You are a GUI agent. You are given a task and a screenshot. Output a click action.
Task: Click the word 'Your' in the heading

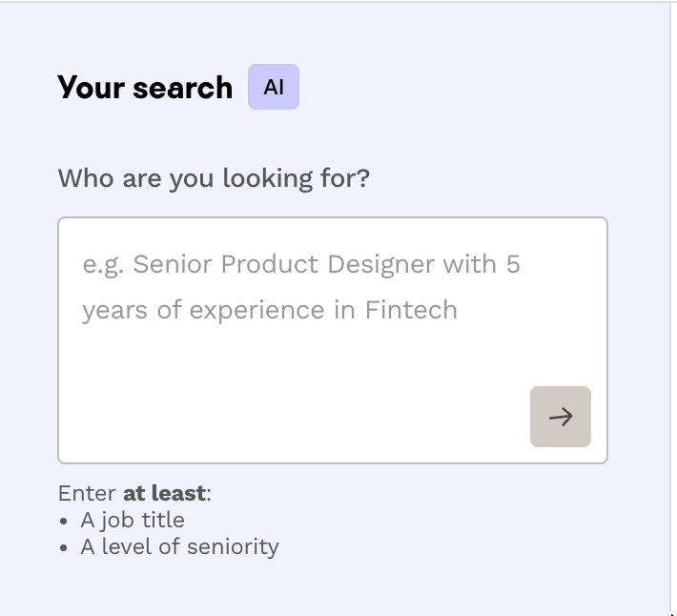[x=92, y=87]
